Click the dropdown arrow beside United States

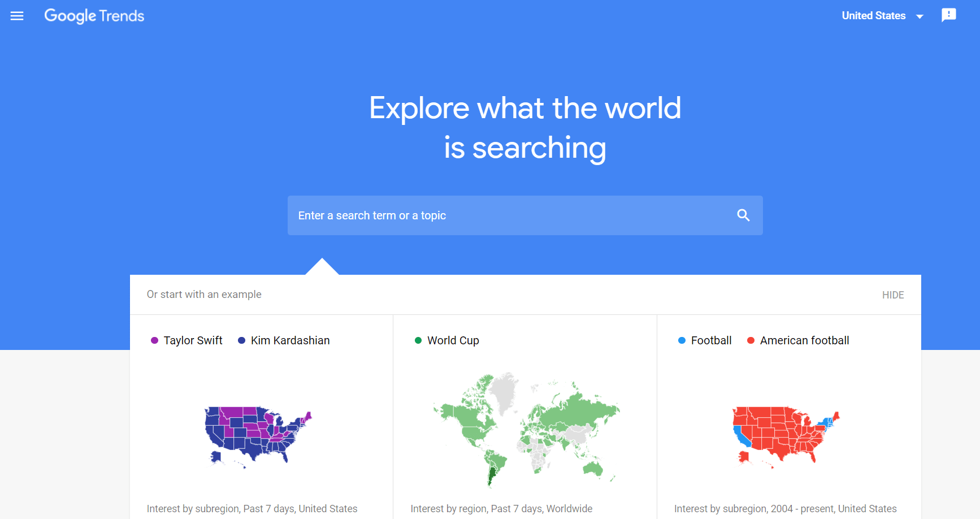[920, 16]
